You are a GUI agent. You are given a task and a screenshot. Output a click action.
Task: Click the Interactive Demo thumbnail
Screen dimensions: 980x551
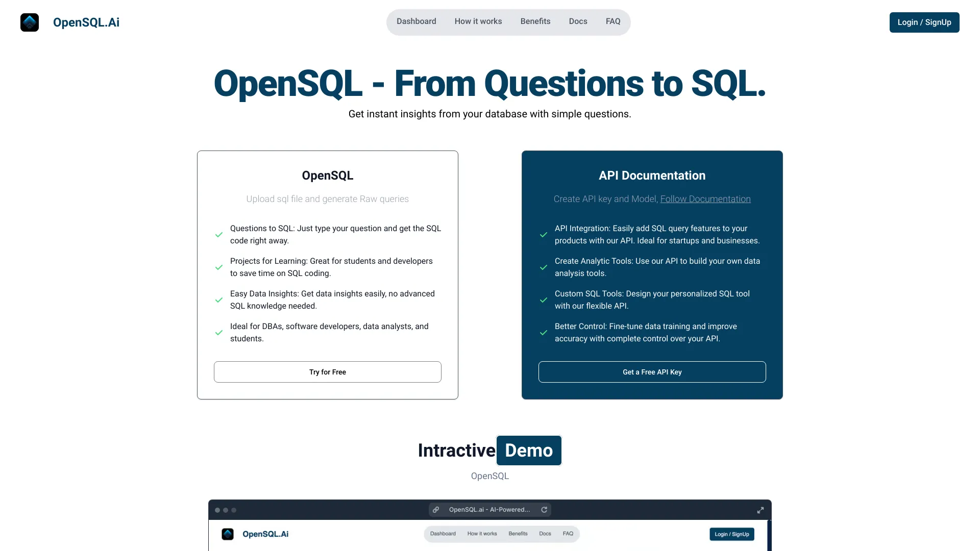point(489,524)
